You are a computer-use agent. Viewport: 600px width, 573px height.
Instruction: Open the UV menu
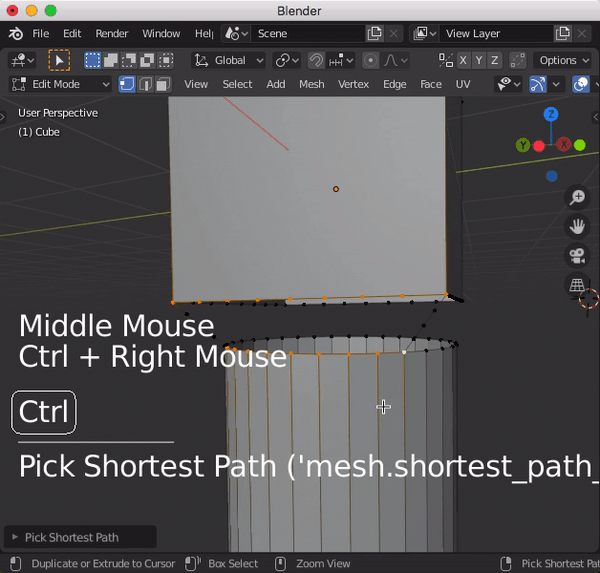pos(463,84)
